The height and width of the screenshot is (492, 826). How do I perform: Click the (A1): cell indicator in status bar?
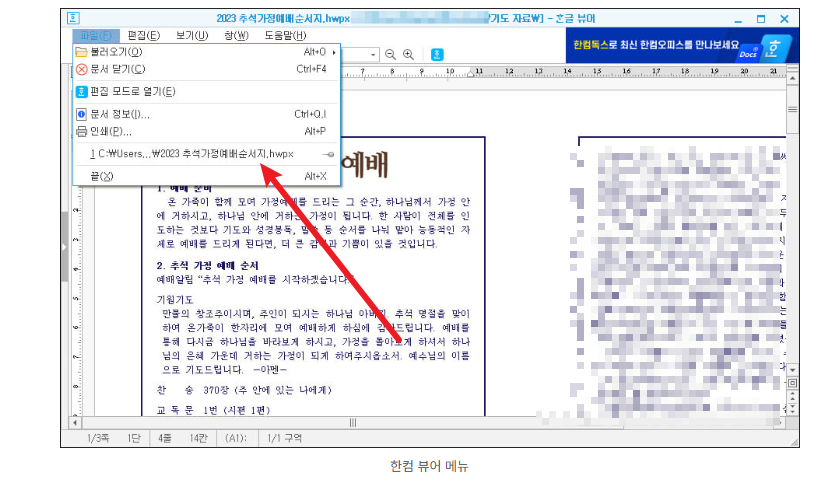point(236,438)
